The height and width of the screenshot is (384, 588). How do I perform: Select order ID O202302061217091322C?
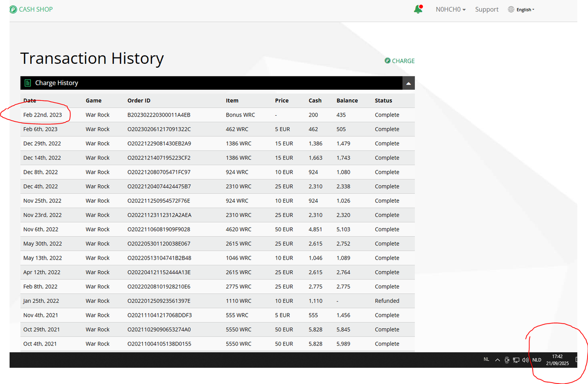click(x=159, y=129)
